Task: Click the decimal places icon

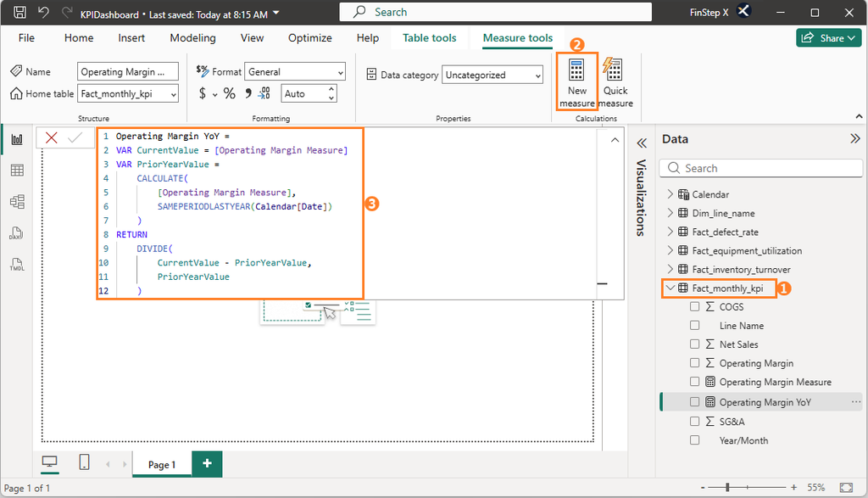Action: tap(264, 93)
